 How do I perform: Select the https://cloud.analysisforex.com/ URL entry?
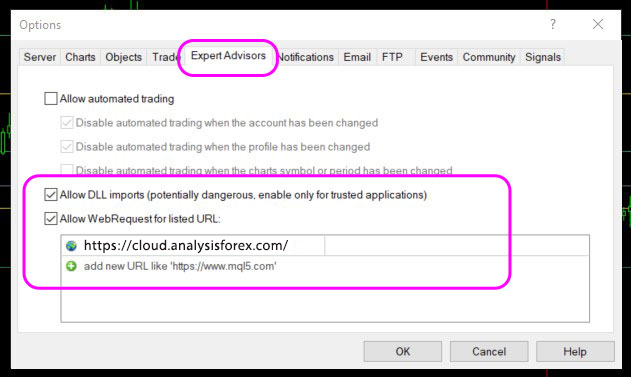click(325, 245)
